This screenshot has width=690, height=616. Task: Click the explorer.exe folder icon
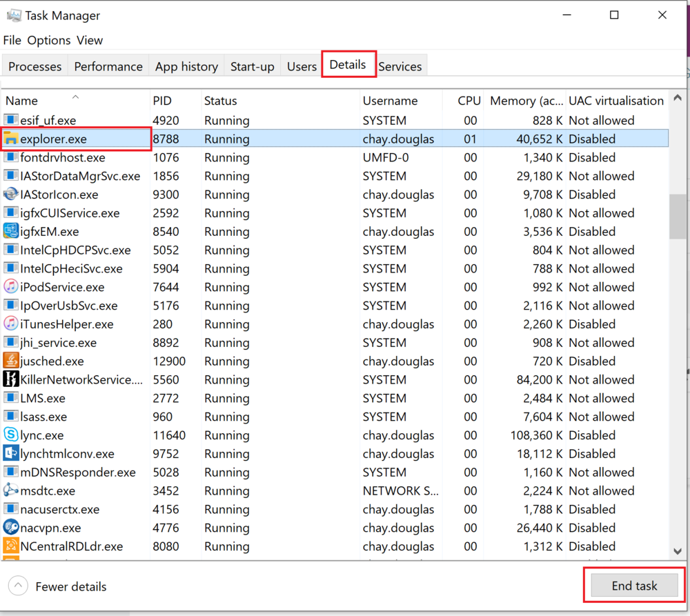tap(10, 139)
